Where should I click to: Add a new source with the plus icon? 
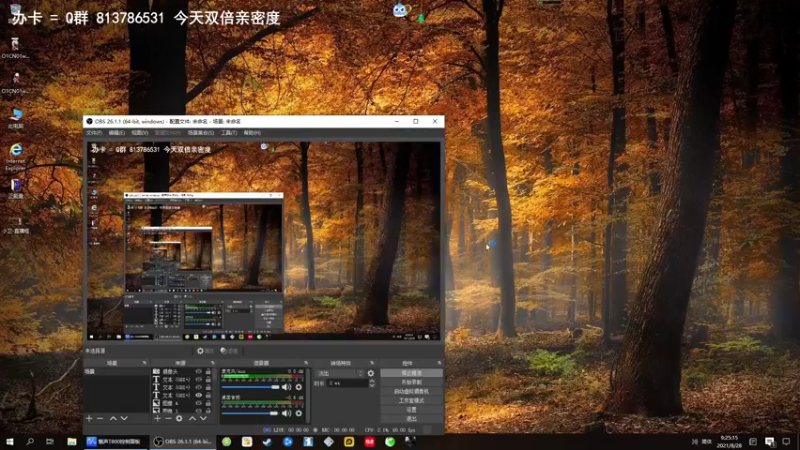pos(158,418)
